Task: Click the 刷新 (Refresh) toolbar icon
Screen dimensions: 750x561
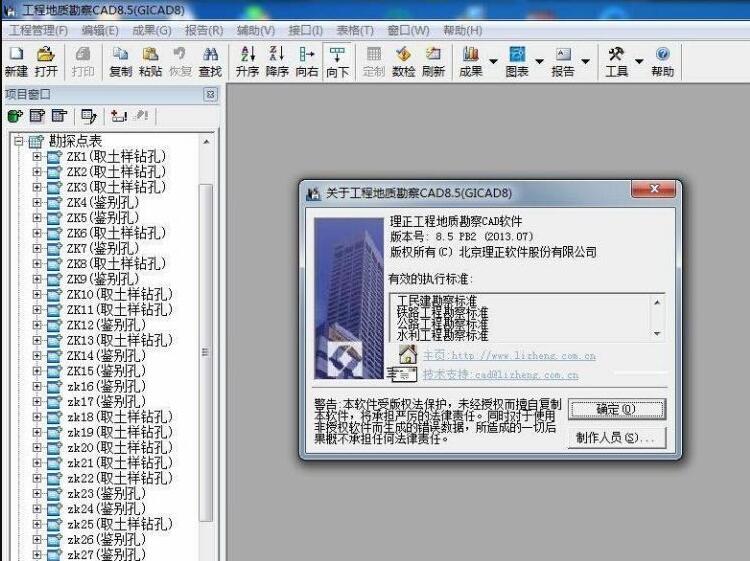Action: pos(433,54)
